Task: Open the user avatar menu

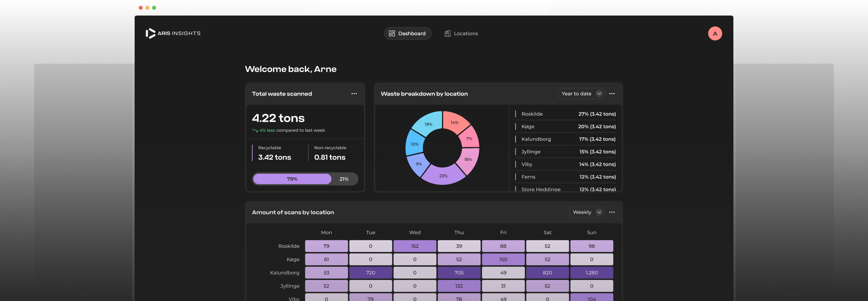Action: pos(715,33)
